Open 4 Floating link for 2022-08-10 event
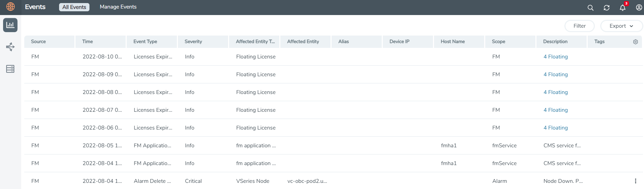The image size is (644, 189). click(x=556, y=57)
